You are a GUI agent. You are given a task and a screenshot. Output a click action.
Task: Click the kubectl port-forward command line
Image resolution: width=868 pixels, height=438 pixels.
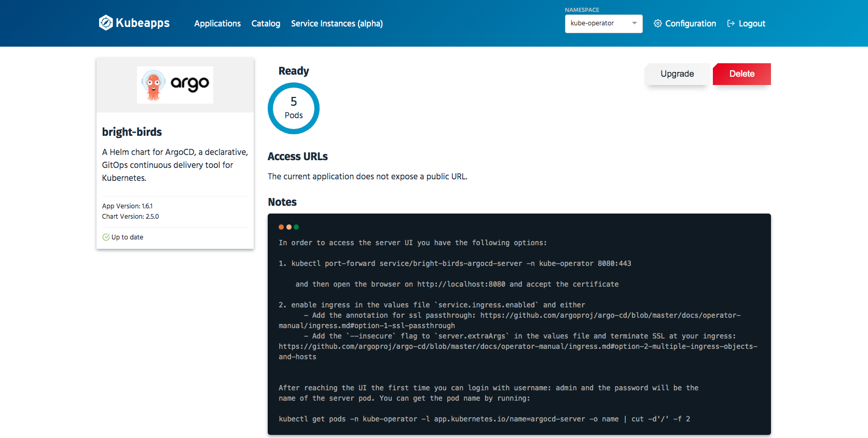[455, 263]
